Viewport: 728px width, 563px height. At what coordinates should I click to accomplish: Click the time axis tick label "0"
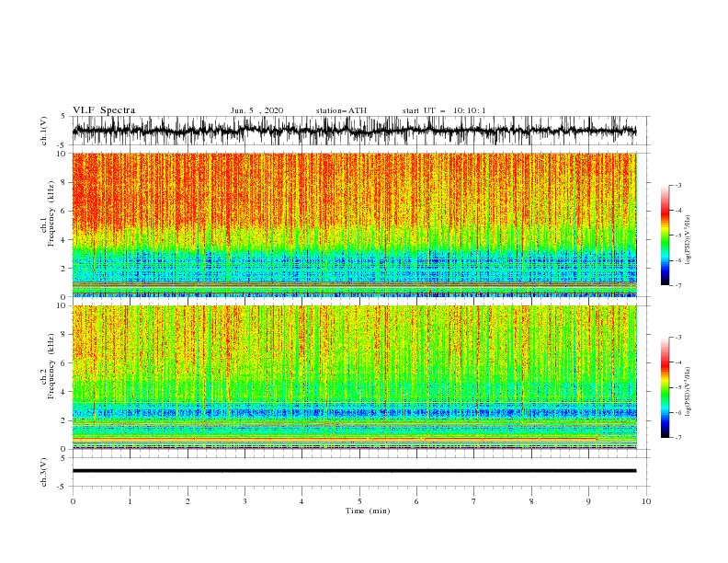point(73,501)
